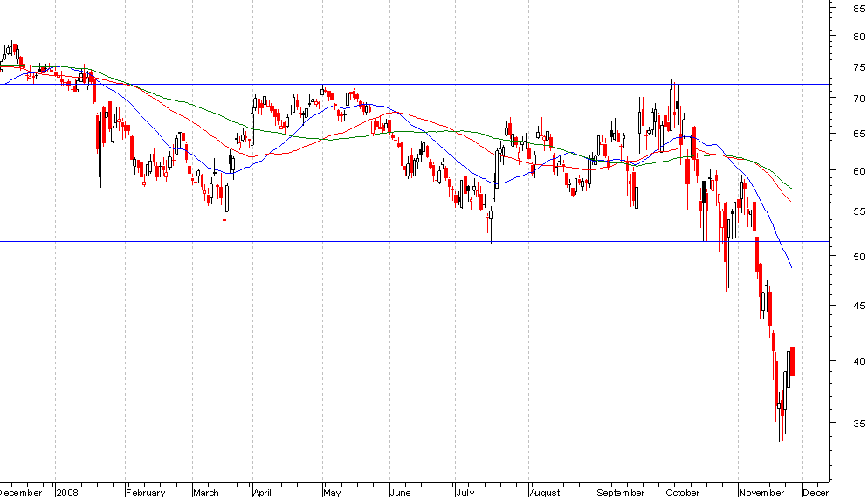Click the 35 price axis value

858,424
